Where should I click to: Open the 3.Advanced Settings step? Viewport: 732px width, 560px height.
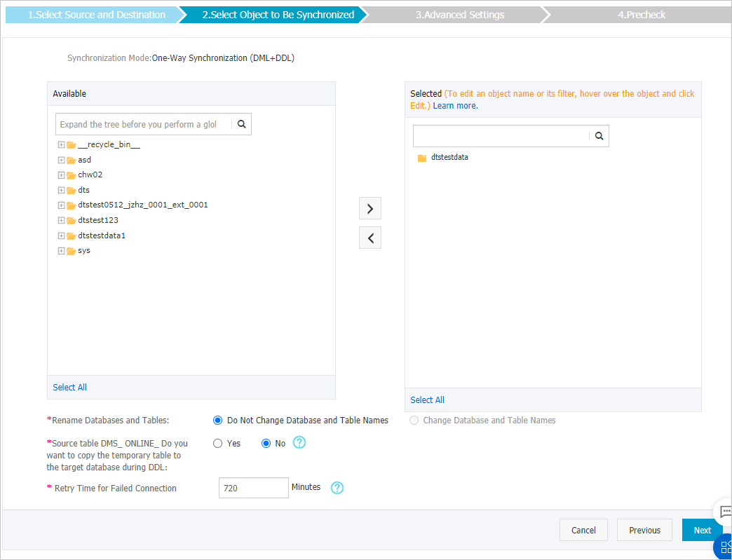(460, 15)
